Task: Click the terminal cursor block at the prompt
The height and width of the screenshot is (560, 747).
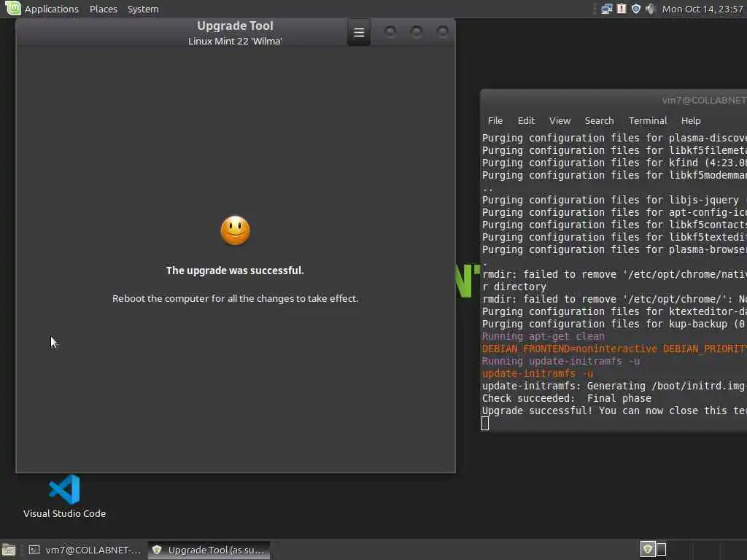Action: click(x=485, y=424)
